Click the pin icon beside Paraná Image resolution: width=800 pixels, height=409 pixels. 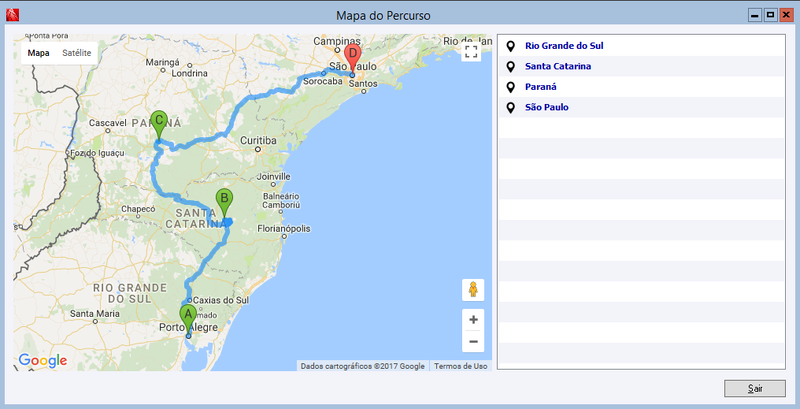(x=510, y=87)
